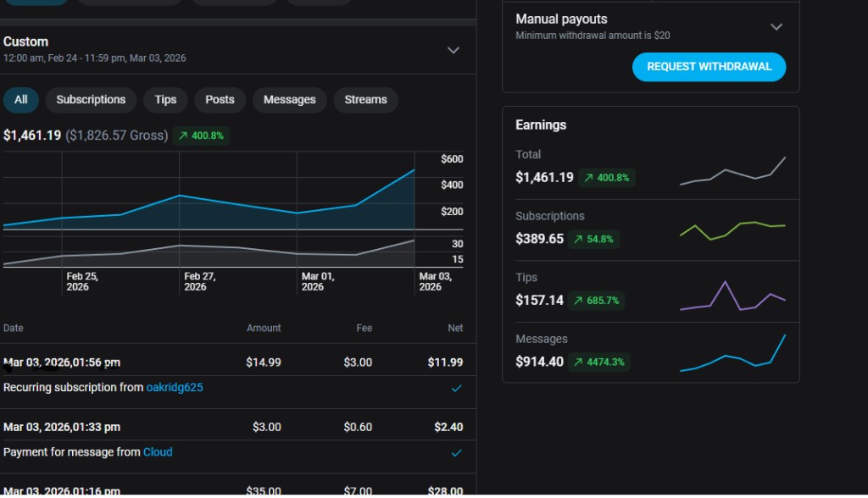Viewport: 868px width, 498px height.
Task: Select the All filter tab
Action: point(21,100)
